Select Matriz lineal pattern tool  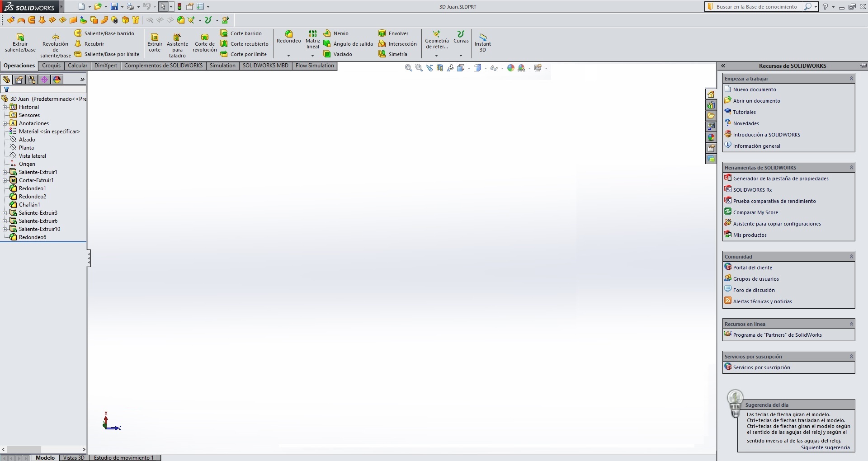(312, 40)
